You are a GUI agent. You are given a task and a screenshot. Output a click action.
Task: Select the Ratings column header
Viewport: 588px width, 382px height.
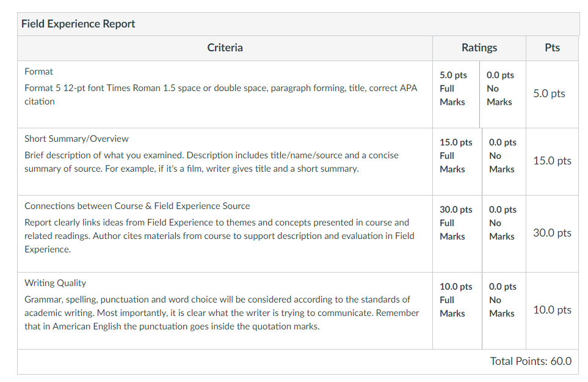tap(479, 48)
